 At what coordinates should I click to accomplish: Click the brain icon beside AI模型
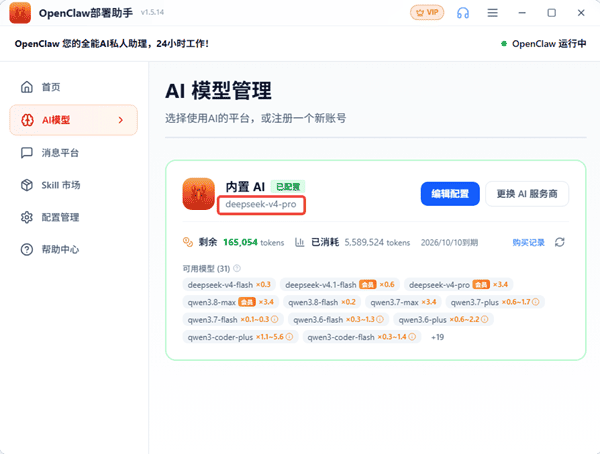point(27,120)
